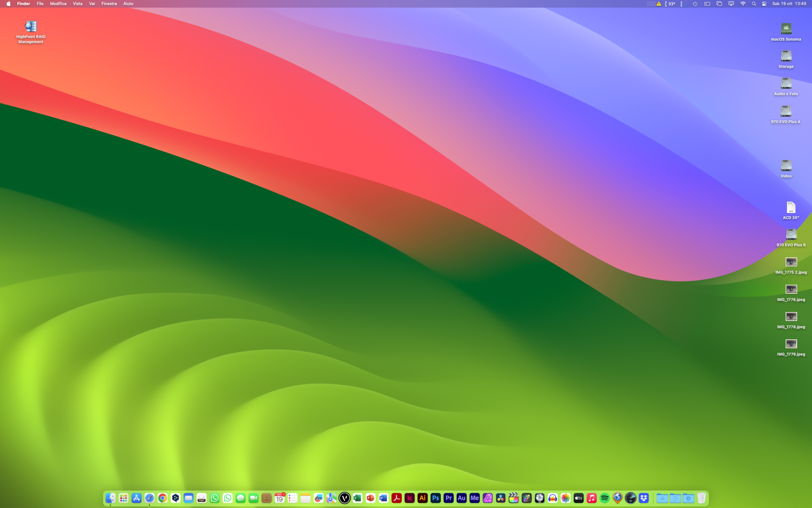Expand the Downloads stack in Dock

(688, 498)
